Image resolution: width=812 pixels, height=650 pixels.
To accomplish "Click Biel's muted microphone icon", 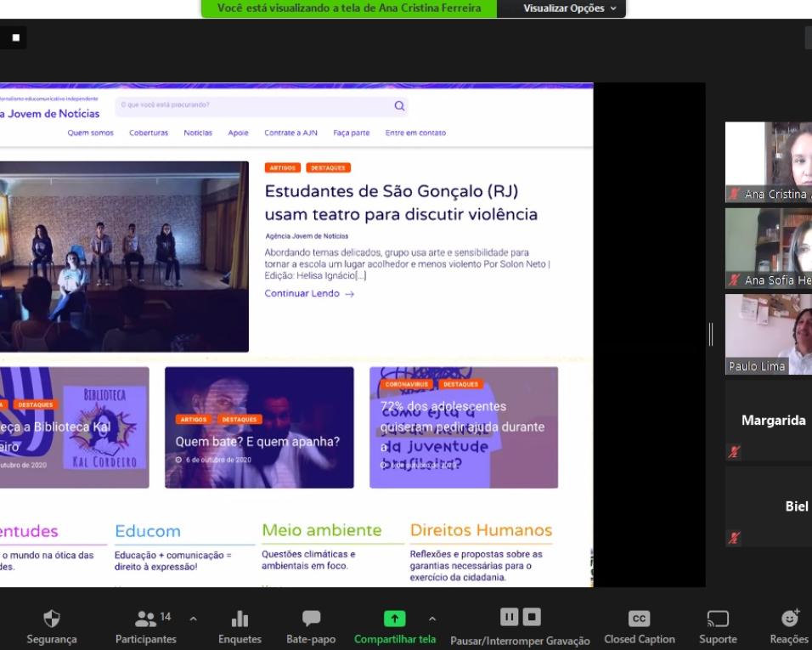I will [734, 538].
